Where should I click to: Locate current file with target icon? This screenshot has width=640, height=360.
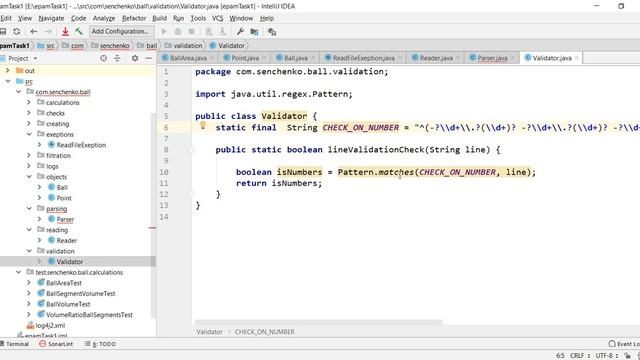coord(104,58)
